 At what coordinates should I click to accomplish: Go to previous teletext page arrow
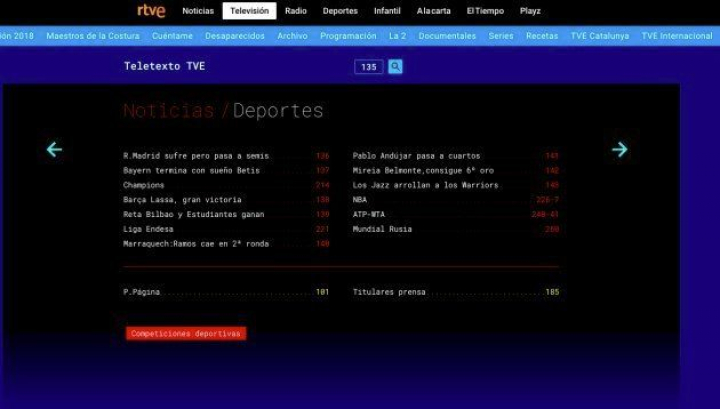[54, 149]
